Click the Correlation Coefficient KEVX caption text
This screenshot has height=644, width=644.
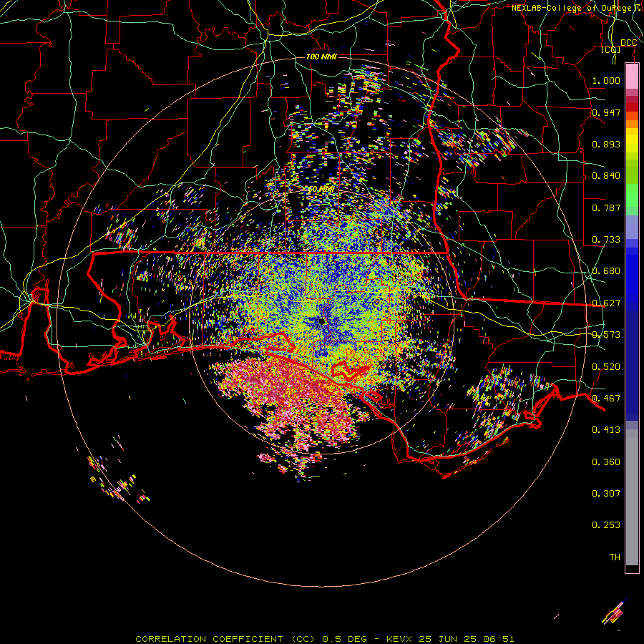tap(325, 639)
